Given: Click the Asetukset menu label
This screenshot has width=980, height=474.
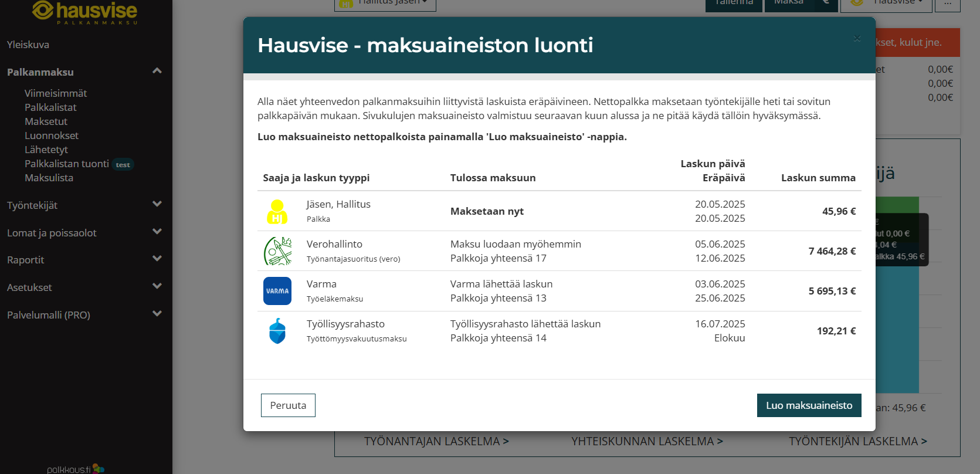Looking at the screenshot, I should coord(29,287).
